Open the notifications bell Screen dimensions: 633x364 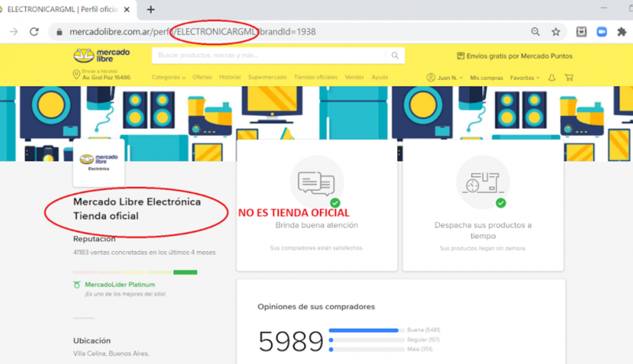pos(552,78)
